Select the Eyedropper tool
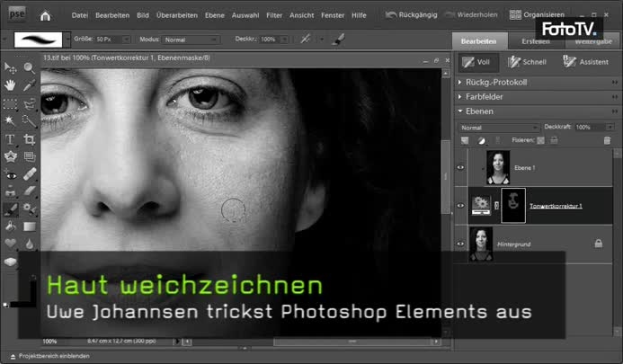The height and width of the screenshot is (364, 623). 29,85
